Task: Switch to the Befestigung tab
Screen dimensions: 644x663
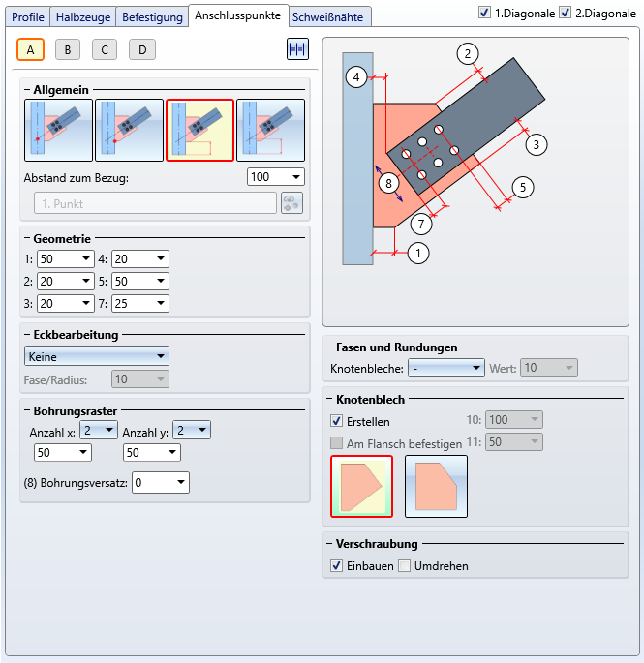Action: (152, 16)
